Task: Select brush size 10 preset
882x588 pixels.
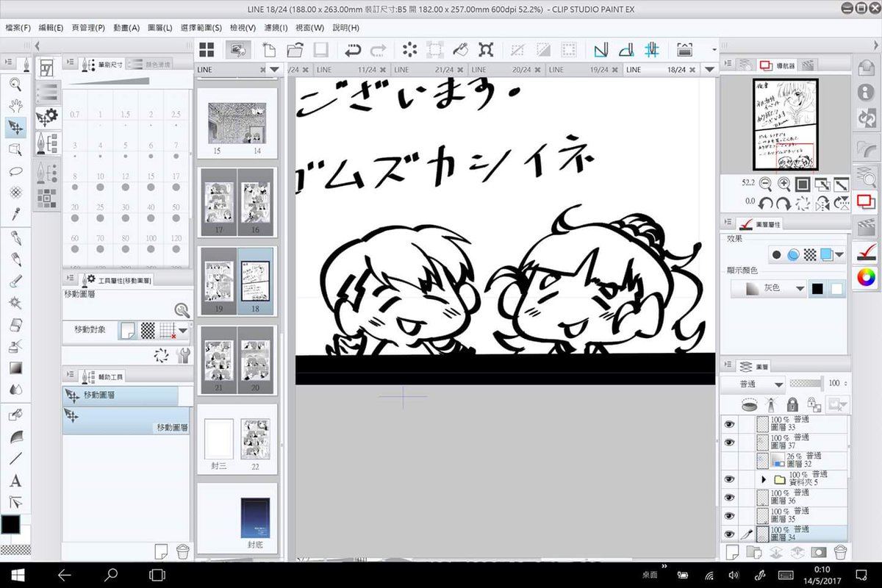Action: [100, 182]
